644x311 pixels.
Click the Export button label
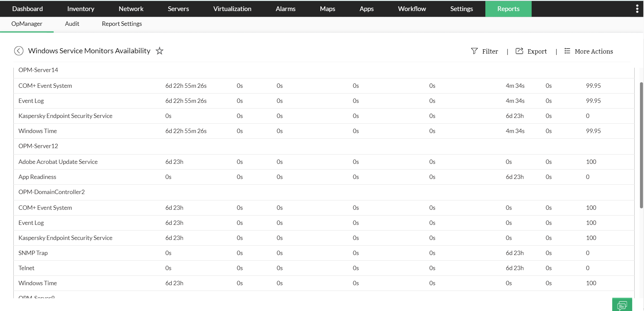click(537, 51)
